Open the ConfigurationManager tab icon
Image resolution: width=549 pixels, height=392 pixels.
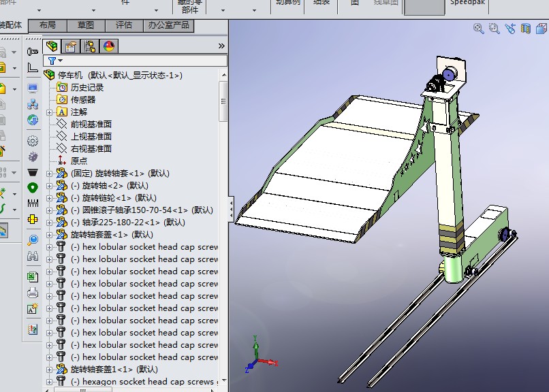[x=90, y=46]
